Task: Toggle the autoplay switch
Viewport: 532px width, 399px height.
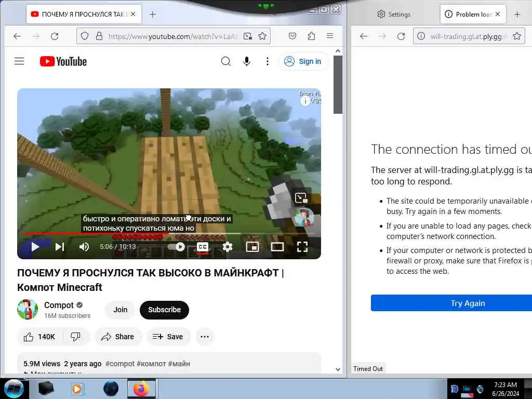Action: pyautogui.click(x=177, y=247)
